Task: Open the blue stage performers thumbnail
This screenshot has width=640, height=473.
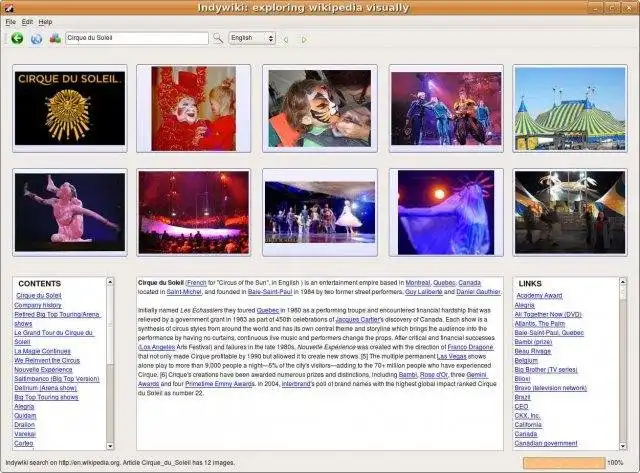Action: click(x=446, y=108)
